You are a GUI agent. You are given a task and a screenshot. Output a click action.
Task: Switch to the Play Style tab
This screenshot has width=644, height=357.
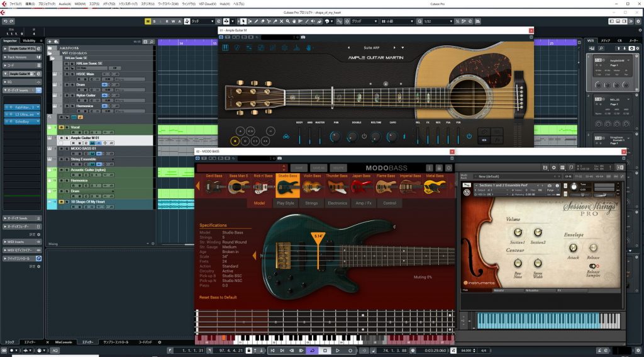pos(285,203)
